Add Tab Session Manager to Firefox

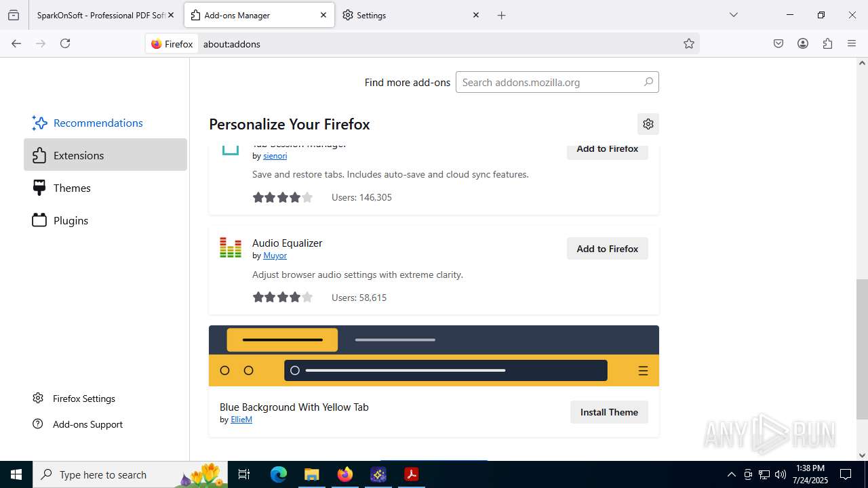(608, 150)
